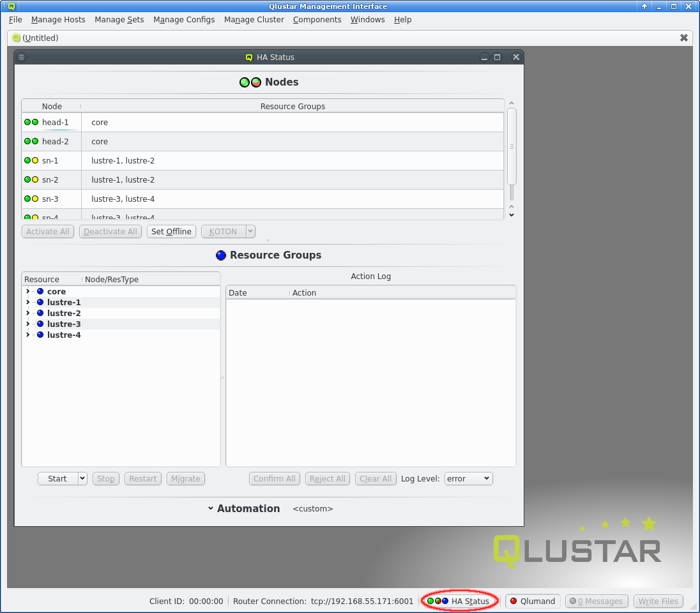This screenshot has width=700, height=613.
Task: Open the KOTON dropdown arrow
Action: [250, 231]
